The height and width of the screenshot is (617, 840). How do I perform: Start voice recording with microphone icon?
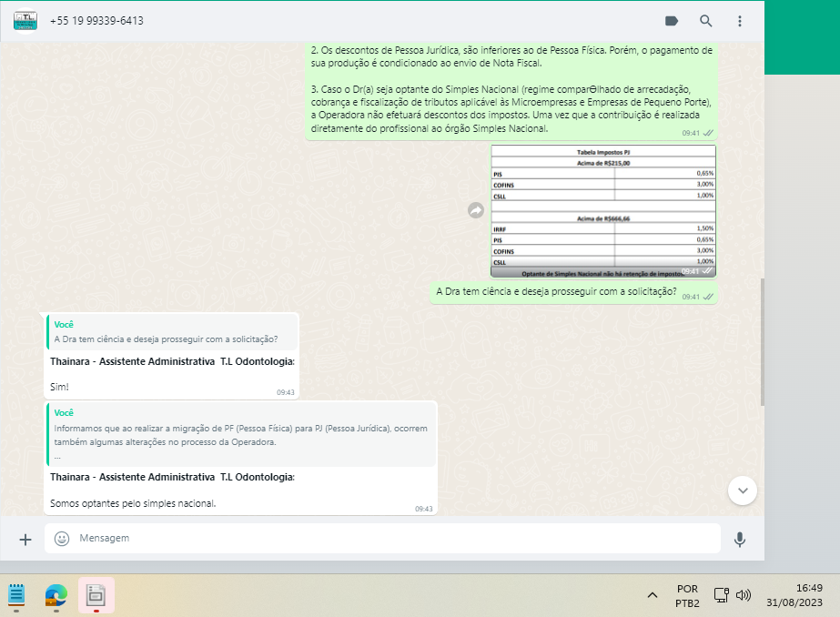(740, 539)
